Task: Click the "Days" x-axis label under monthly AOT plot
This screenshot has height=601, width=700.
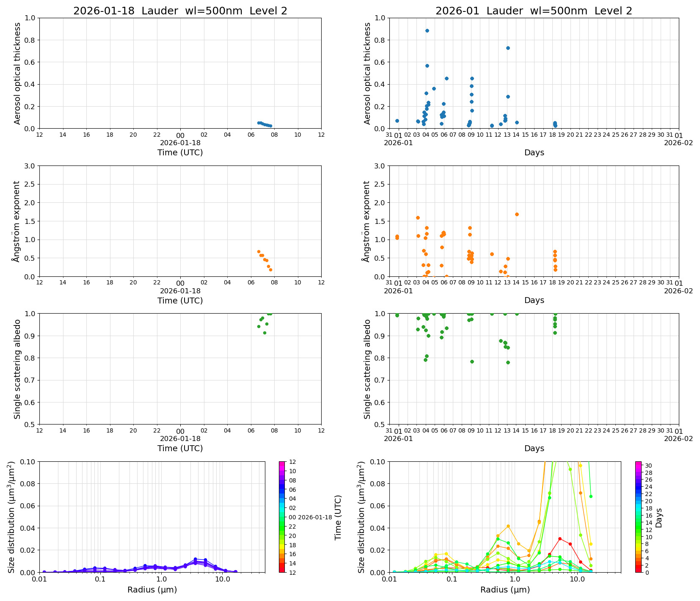Action: [534, 152]
